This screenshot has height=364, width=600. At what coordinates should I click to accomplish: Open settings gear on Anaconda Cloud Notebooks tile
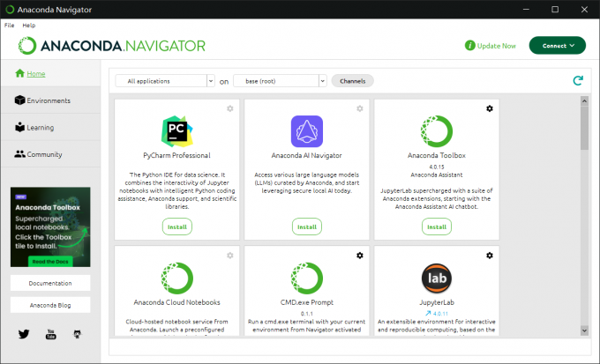[230, 255]
